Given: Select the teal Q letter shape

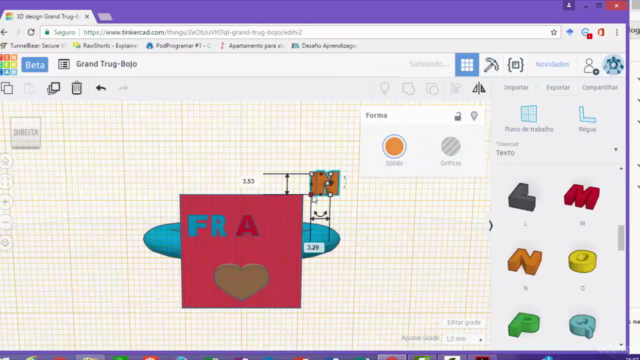Looking at the screenshot, I should (x=582, y=326).
